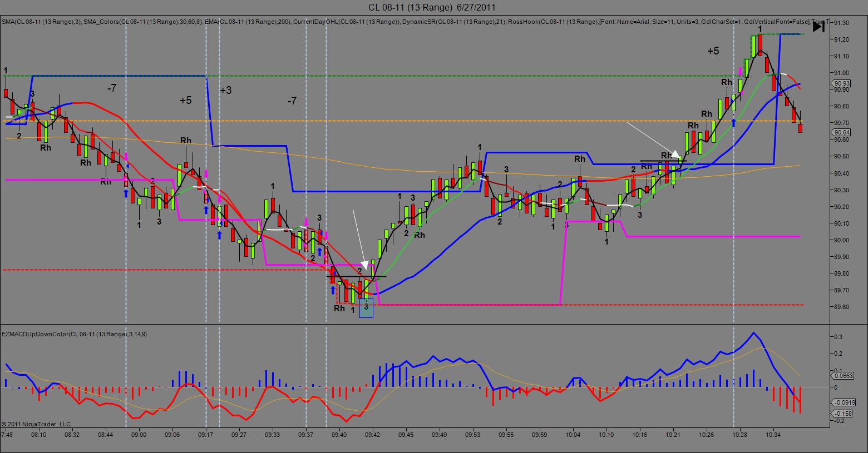Screen dimensions: 868x453
Task: Click the 10:10 time axis label
Action: point(606,435)
